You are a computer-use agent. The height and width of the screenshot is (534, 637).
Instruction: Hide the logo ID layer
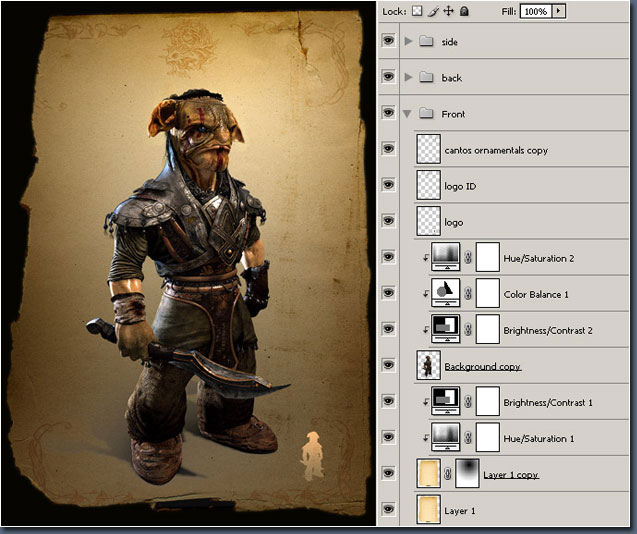click(x=388, y=185)
